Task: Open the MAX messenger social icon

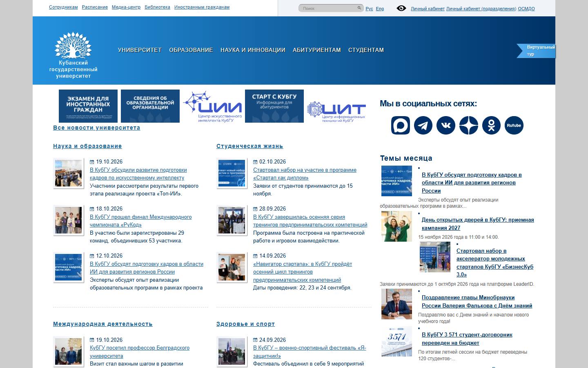Action: [x=401, y=126]
